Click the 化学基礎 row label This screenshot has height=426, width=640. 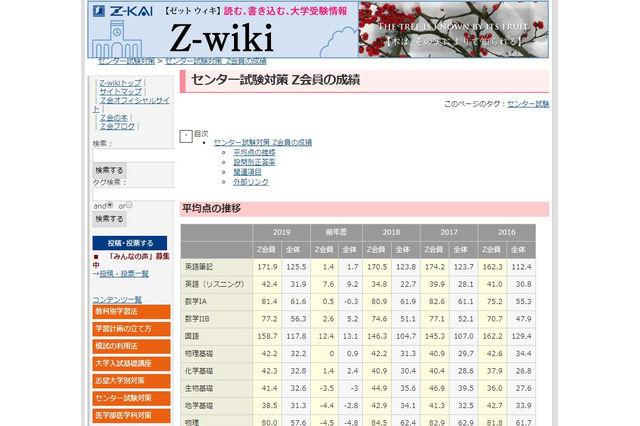pos(199,371)
